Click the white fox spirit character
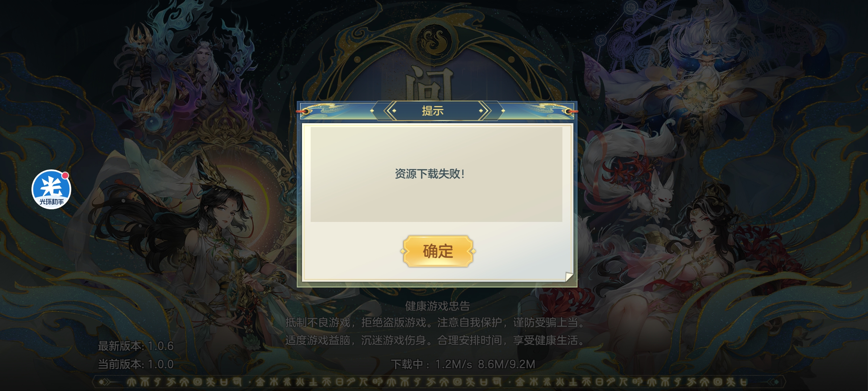Image resolution: width=868 pixels, height=391 pixels. point(658,195)
